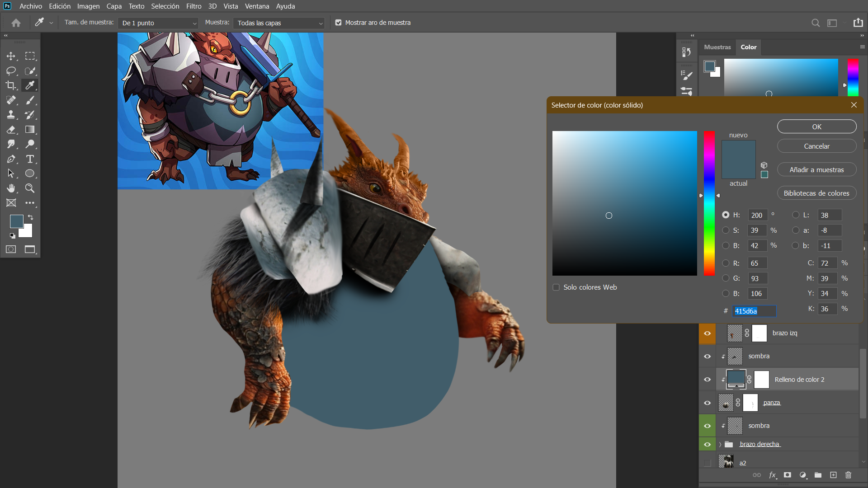The image size is (868, 488).
Task: Click the foreground color swatch in toolbox
Action: tap(17, 221)
